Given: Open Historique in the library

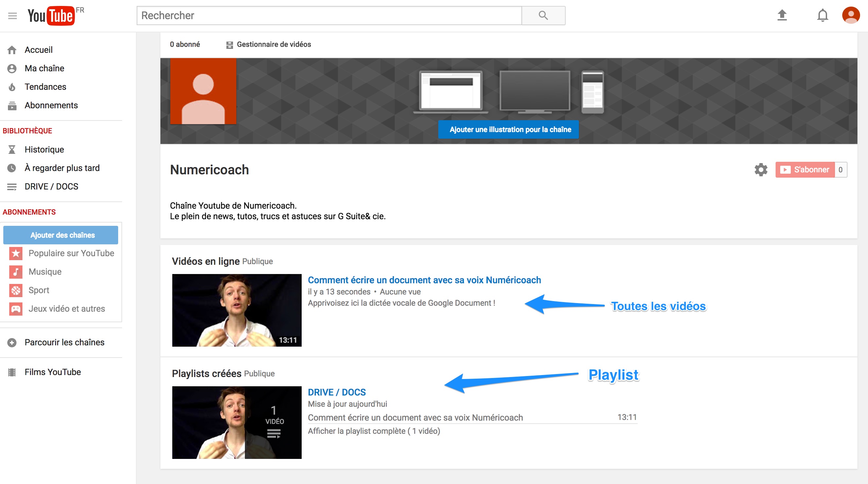Looking at the screenshot, I should click(x=44, y=150).
